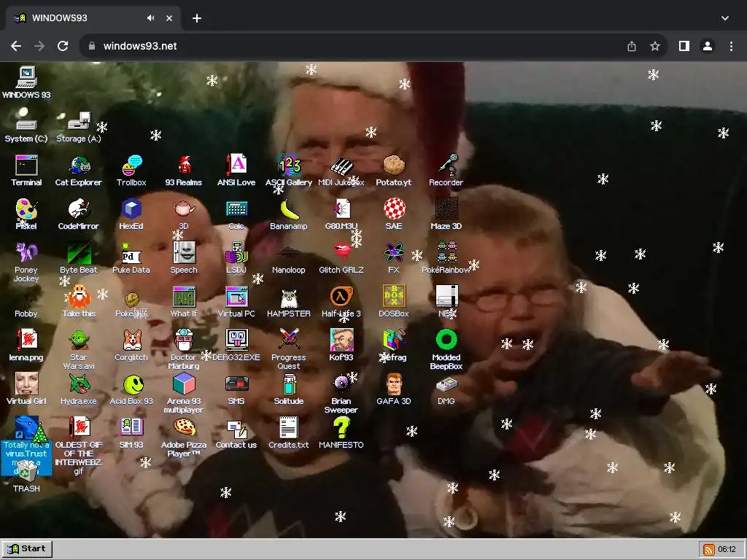
Task: Open the Modded BeepBox green ring icon
Action: [446, 350]
